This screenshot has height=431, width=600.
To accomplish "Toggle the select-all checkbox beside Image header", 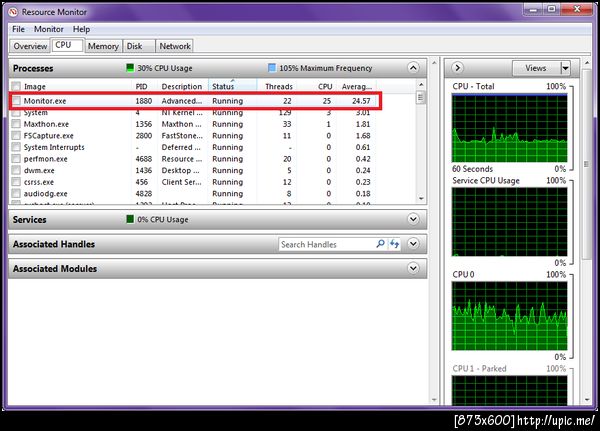I will point(16,86).
